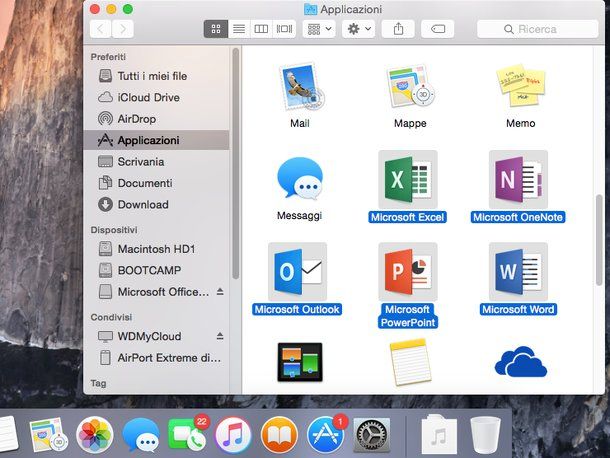Switch to column view
Viewport: 610px width, 458px height.
tap(261, 29)
